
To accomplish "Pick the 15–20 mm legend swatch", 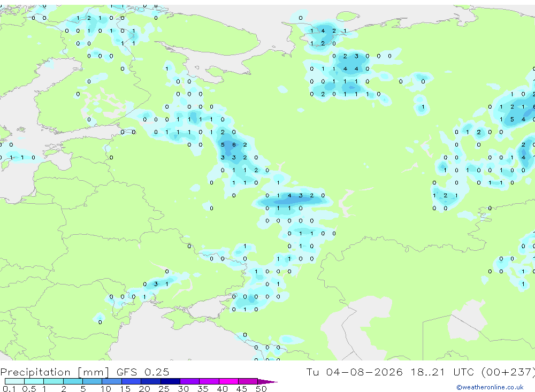I will pyautogui.click(x=132, y=381).
